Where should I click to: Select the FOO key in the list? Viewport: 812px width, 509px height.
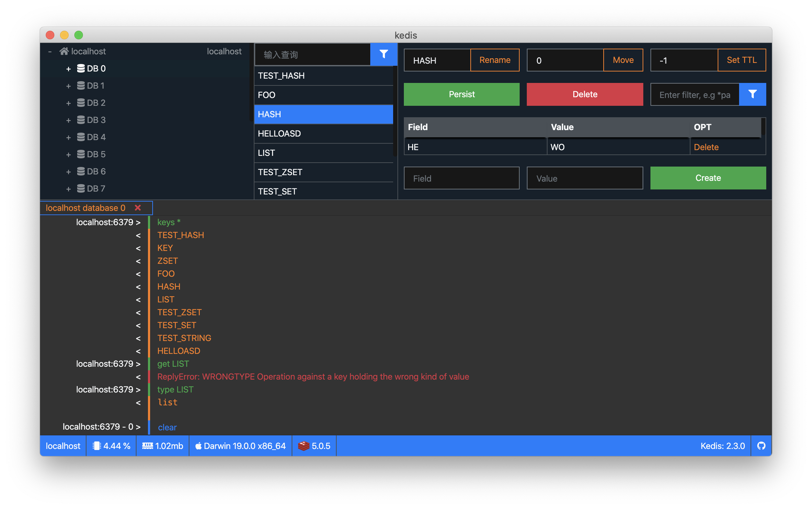(x=324, y=95)
